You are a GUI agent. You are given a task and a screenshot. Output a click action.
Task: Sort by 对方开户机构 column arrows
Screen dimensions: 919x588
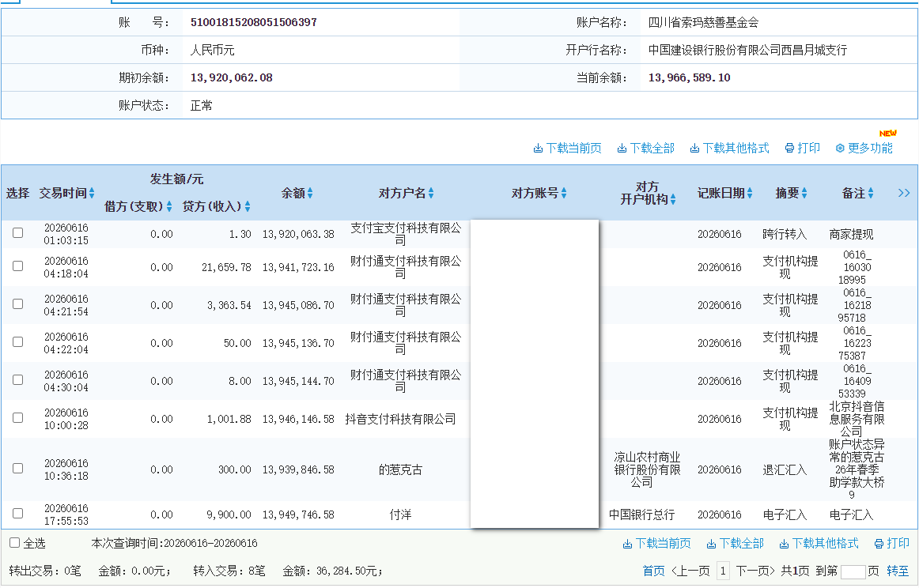click(x=673, y=200)
